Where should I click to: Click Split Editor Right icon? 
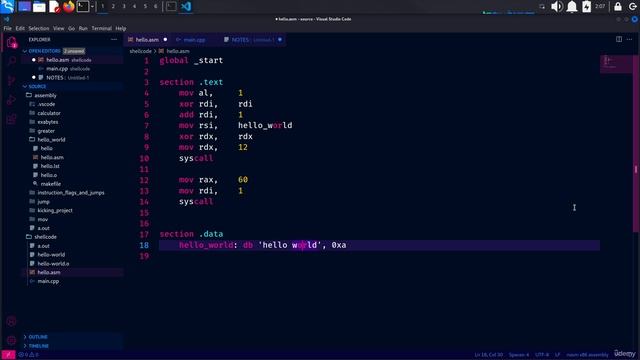click(619, 39)
